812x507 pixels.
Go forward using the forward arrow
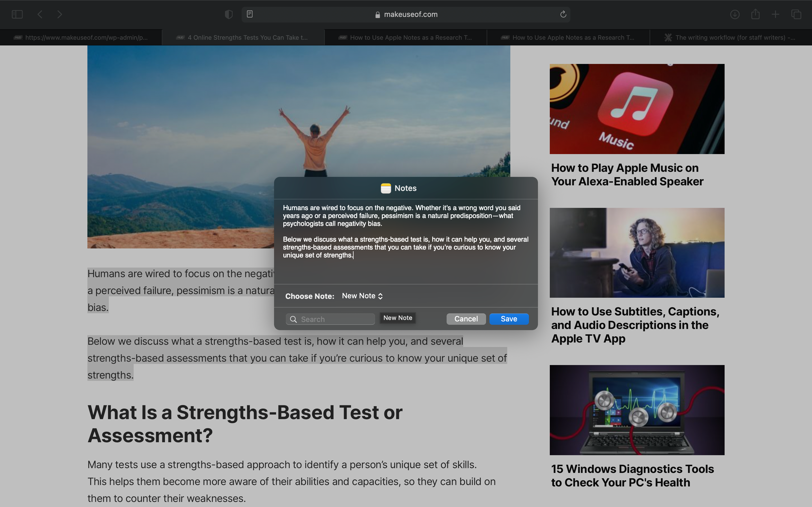pos(59,14)
